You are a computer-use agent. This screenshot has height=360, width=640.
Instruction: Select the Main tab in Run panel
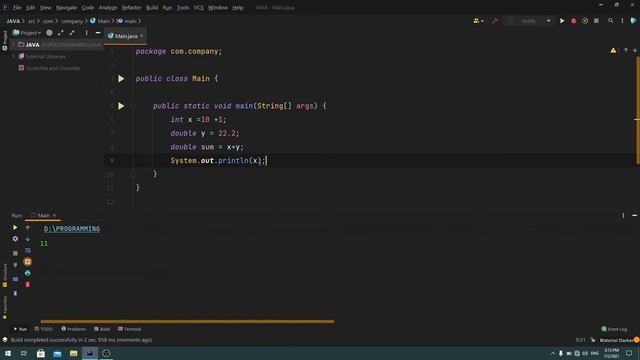coord(43,215)
